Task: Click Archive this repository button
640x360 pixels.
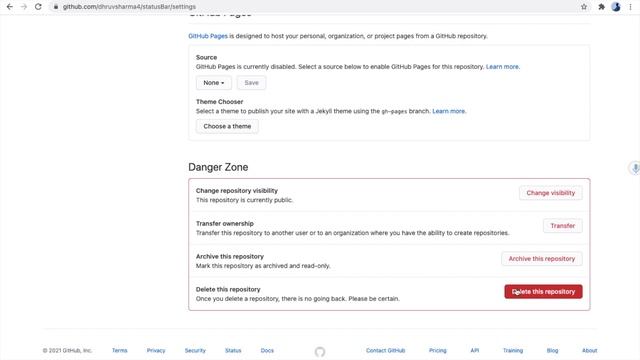Action: (x=542, y=259)
